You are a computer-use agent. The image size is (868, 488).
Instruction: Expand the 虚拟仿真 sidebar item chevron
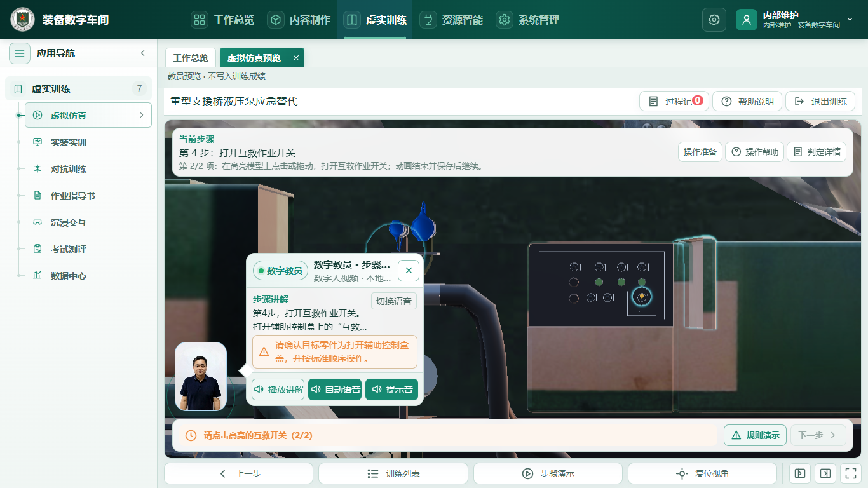pyautogui.click(x=141, y=115)
